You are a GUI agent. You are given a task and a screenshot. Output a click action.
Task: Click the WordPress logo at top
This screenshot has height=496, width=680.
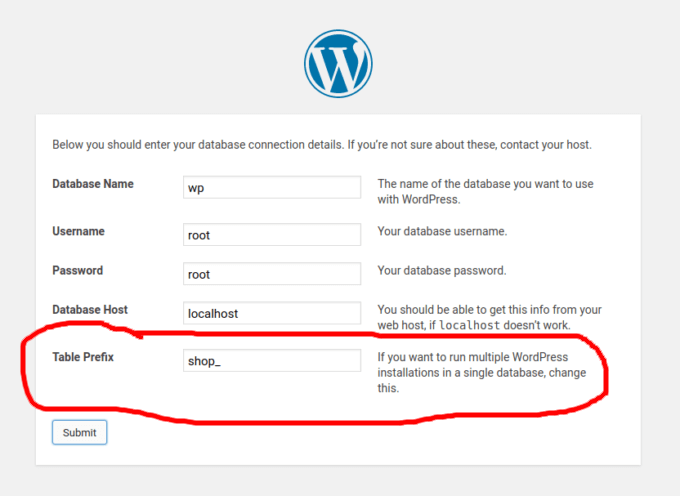(338, 64)
